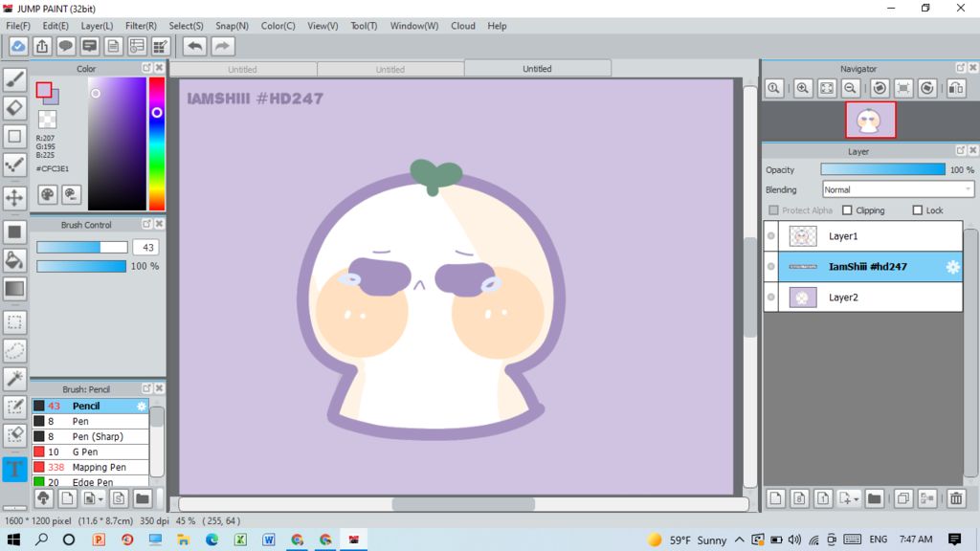Add a layer folder in Layer panel
980x551 pixels.
point(875,498)
